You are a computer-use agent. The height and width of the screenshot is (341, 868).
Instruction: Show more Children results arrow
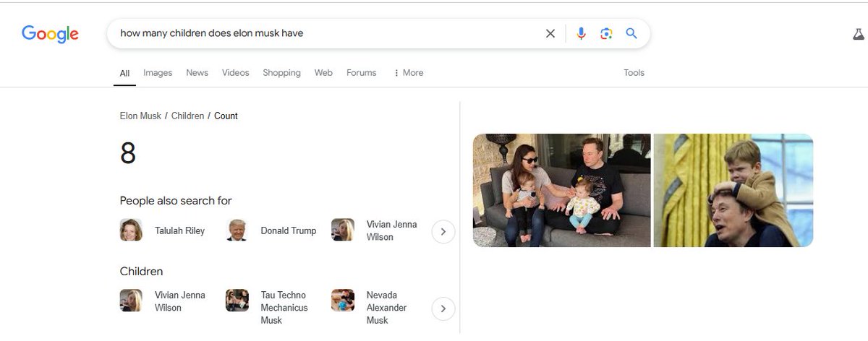pos(443,309)
